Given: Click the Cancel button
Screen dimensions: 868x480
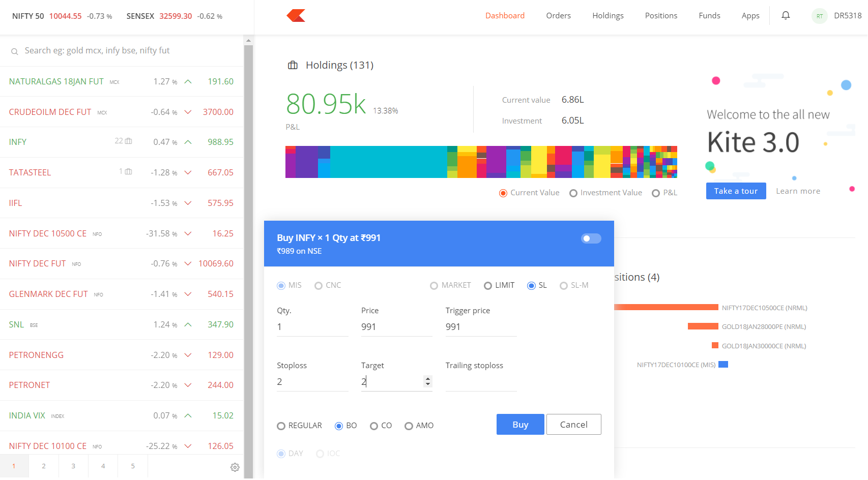Looking at the screenshot, I should (x=573, y=425).
